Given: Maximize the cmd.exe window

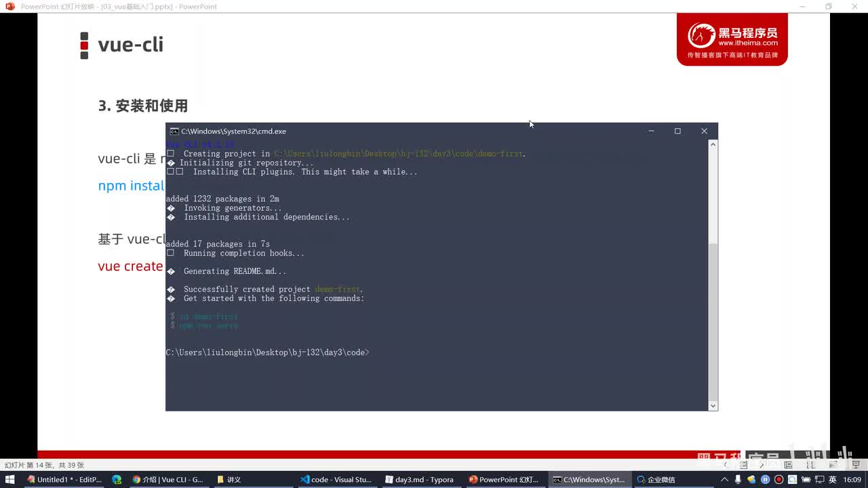Looking at the screenshot, I should (677, 131).
